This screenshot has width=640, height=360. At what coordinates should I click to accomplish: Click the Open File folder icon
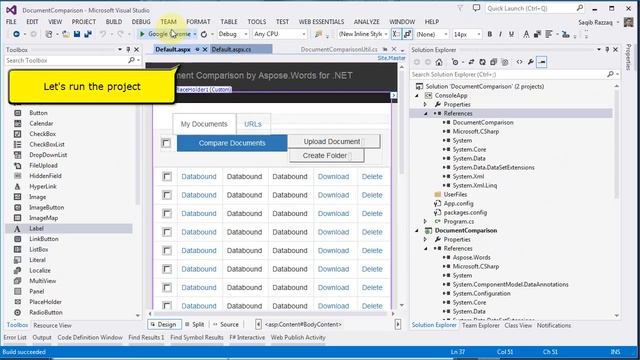tap(65, 34)
